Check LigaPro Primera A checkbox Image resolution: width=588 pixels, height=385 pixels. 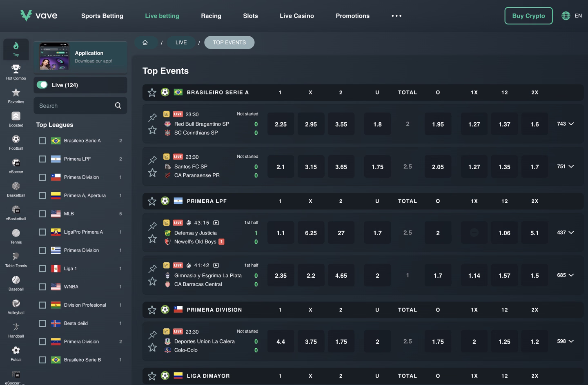tap(42, 232)
